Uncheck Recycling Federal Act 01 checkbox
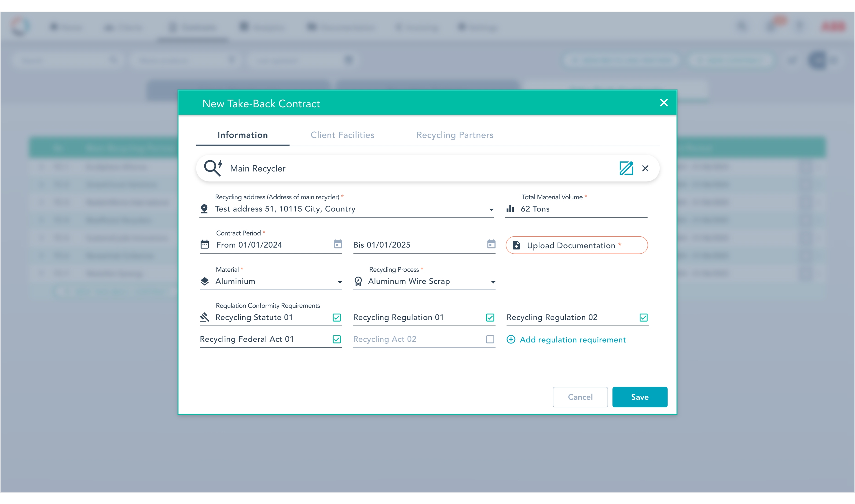The width and height of the screenshot is (855, 504). pyautogui.click(x=336, y=339)
